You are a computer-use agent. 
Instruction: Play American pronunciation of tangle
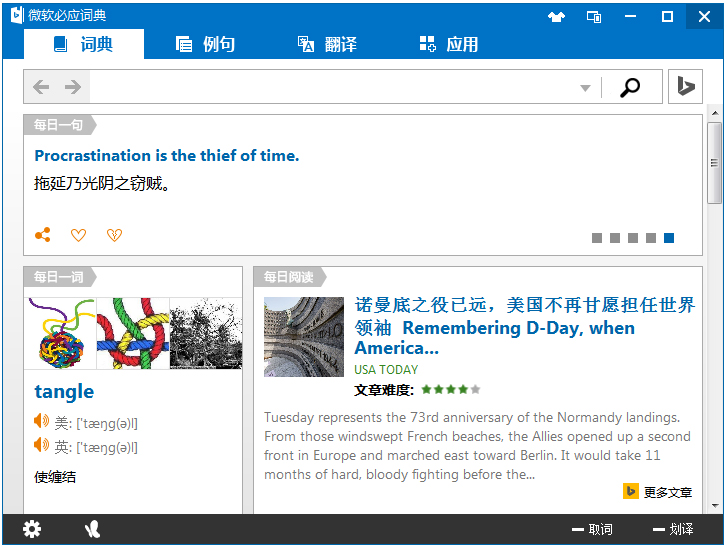point(41,422)
